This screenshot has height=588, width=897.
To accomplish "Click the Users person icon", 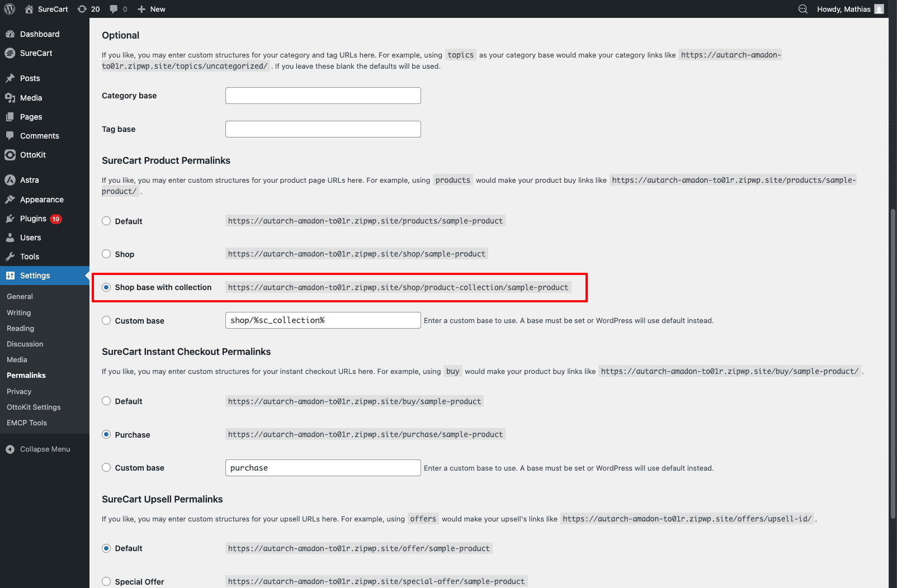I will [10, 238].
